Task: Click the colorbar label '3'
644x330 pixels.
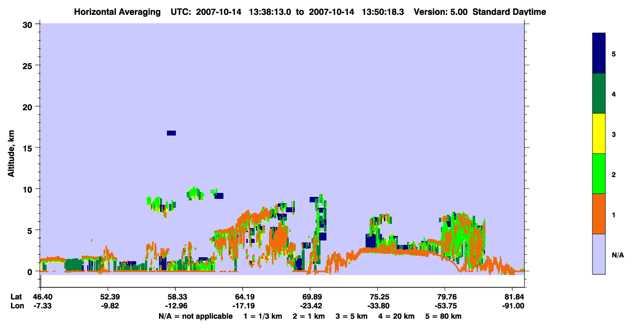Action: [x=614, y=134]
